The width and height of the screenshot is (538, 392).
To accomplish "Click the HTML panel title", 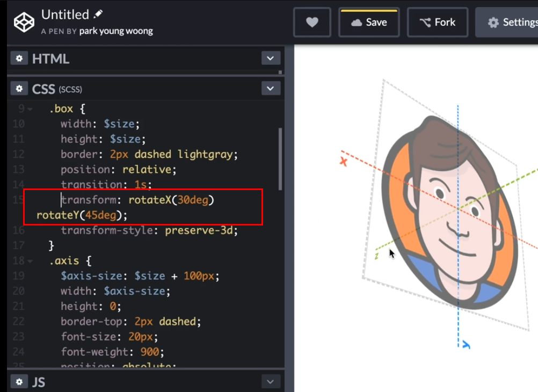I will pos(51,59).
